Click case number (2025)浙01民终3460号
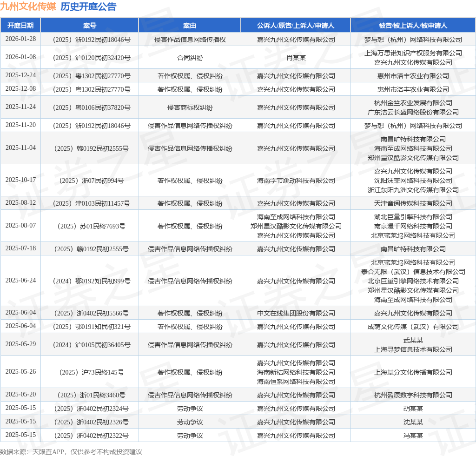The height and width of the screenshot is (456, 476). [x=92, y=395]
